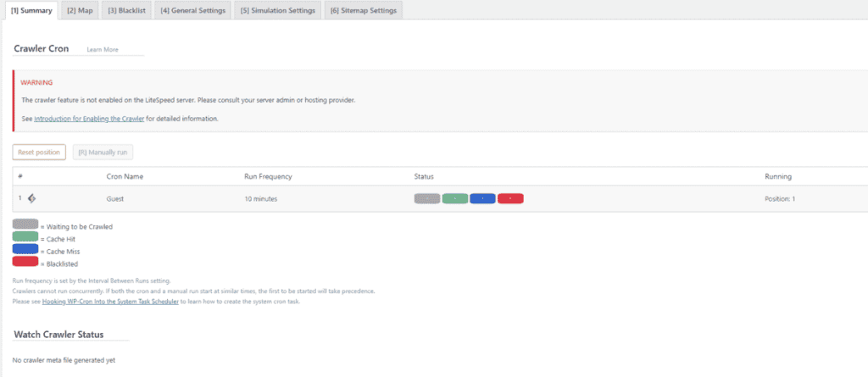Click blue status badge in Guest row
868x377 pixels.
(482, 199)
